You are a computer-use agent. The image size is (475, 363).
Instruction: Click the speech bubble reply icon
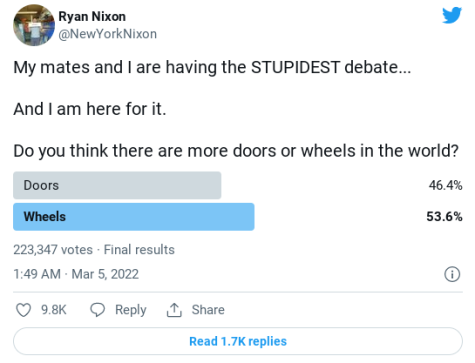point(98,310)
